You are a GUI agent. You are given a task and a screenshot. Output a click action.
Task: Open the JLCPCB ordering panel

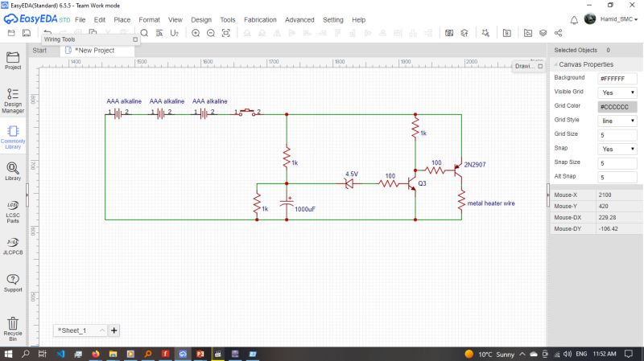pos(13,246)
